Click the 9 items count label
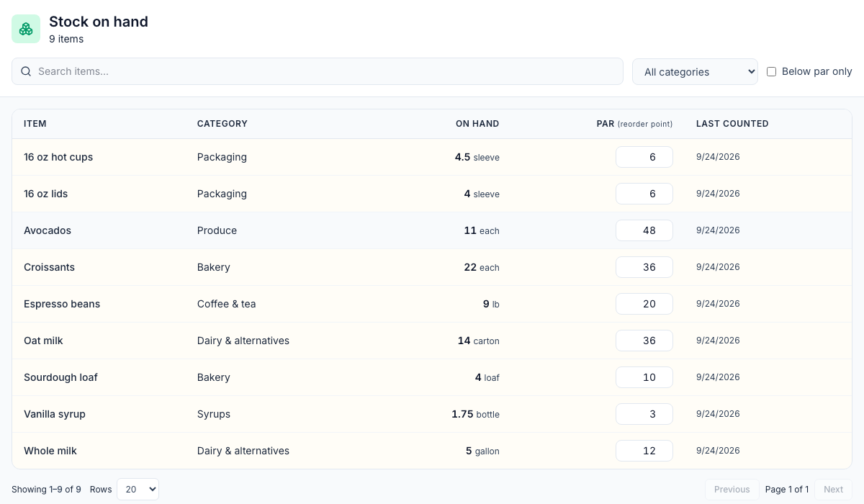The height and width of the screenshot is (504, 864). click(66, 39)
